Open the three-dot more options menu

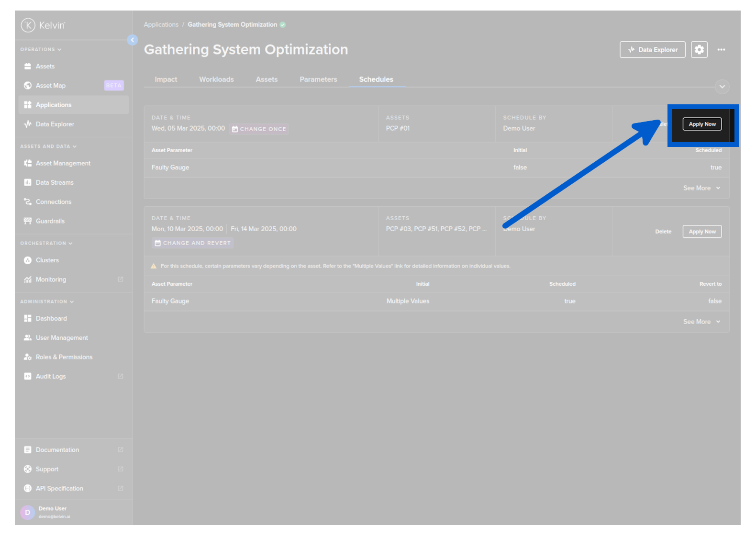721,50
